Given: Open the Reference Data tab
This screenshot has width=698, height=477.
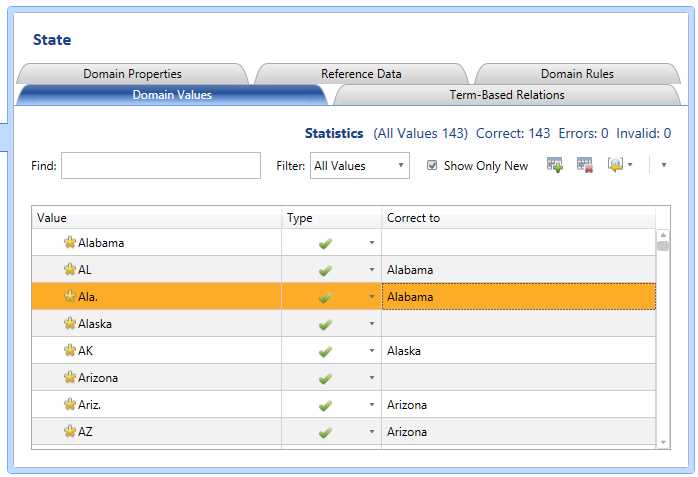Looking at the screenshot, I should 361,74.
